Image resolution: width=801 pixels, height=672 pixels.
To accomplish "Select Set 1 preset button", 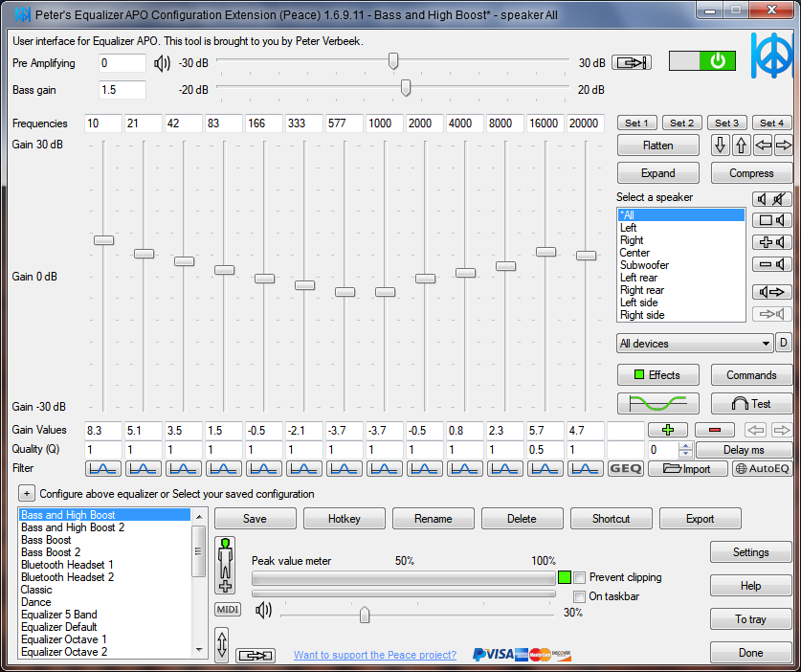I will click(x=636, y=123).
